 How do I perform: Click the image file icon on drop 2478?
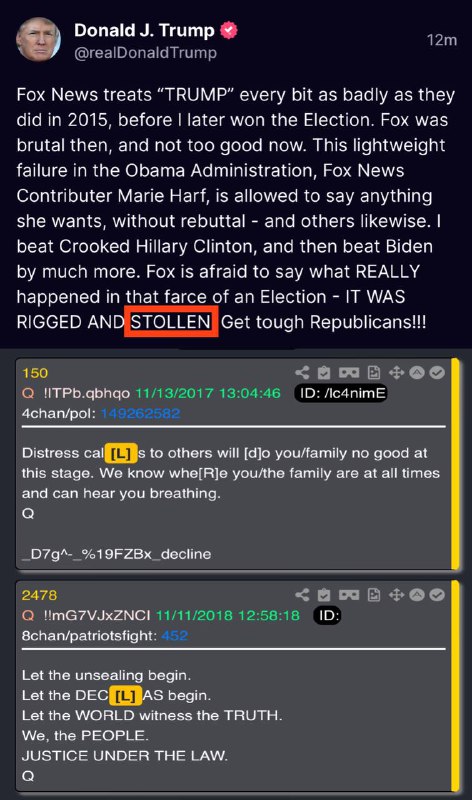point(374,595)
